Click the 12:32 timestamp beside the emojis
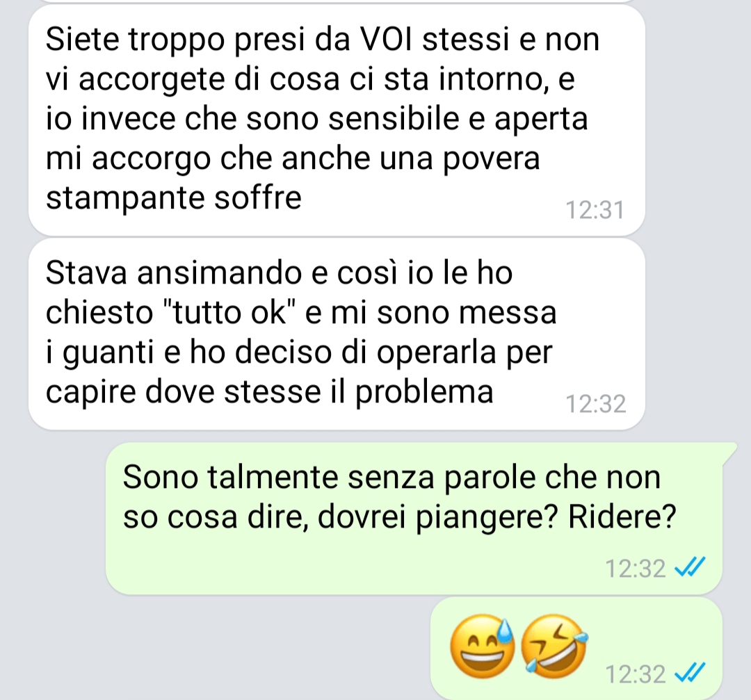 pos(636,674)
